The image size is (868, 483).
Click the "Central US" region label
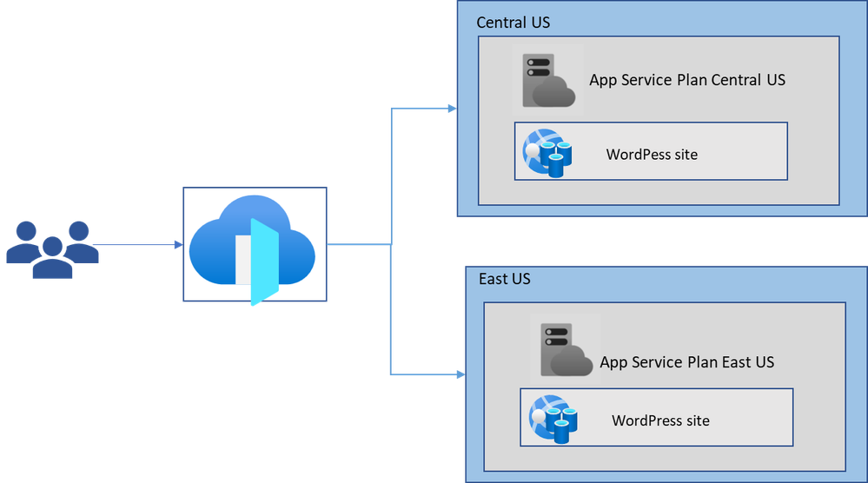(514, 23)
